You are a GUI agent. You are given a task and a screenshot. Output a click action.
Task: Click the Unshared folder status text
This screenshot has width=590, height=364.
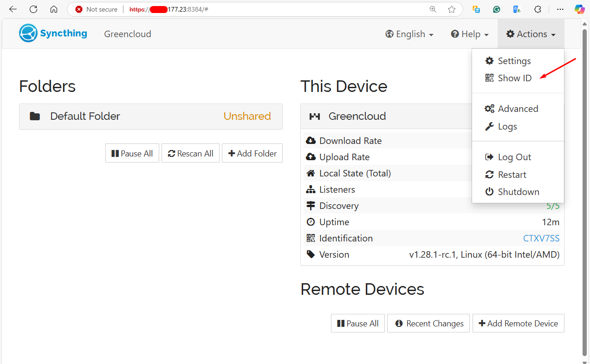click(x=247, y=116)
